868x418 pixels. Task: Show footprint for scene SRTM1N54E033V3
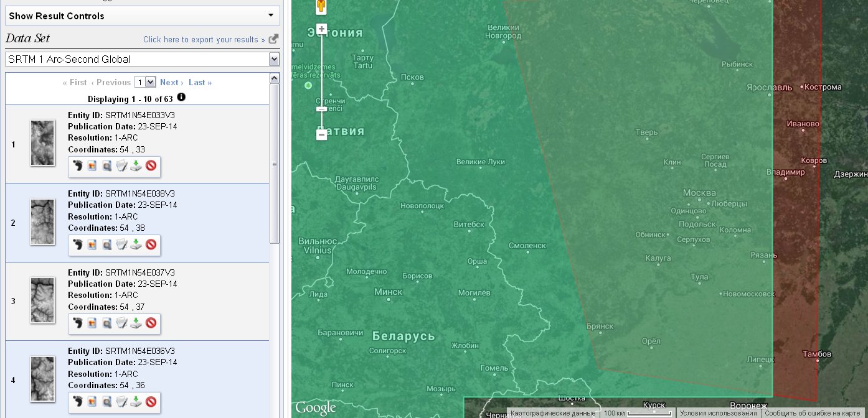pos(78,166)
